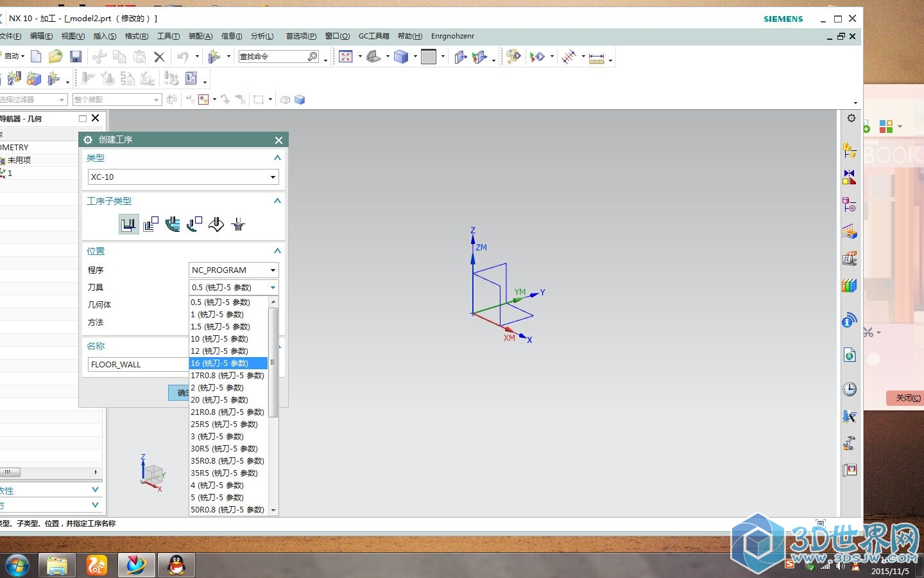Screen dimensions: 924x578
Task: Choose tool 50R0.8 (铣刀-5 参数)
Action: pyautogui.click(x=228, y=509)
